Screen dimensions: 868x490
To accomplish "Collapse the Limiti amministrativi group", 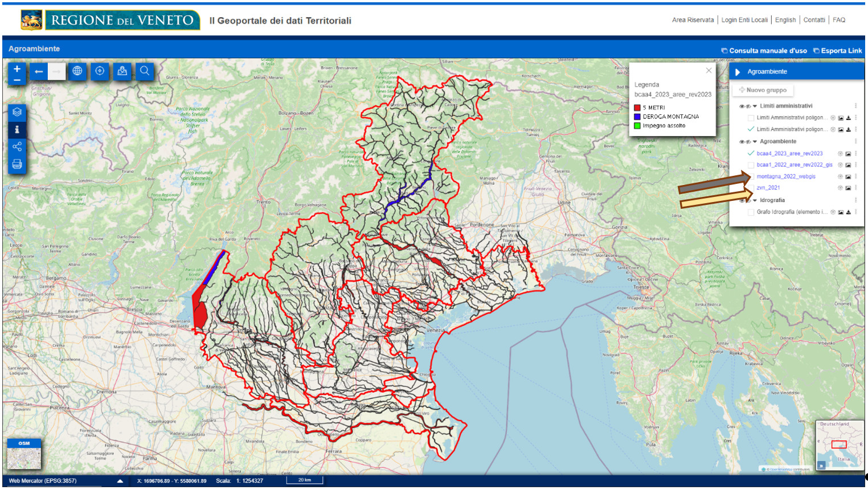I will pos(755,106).
